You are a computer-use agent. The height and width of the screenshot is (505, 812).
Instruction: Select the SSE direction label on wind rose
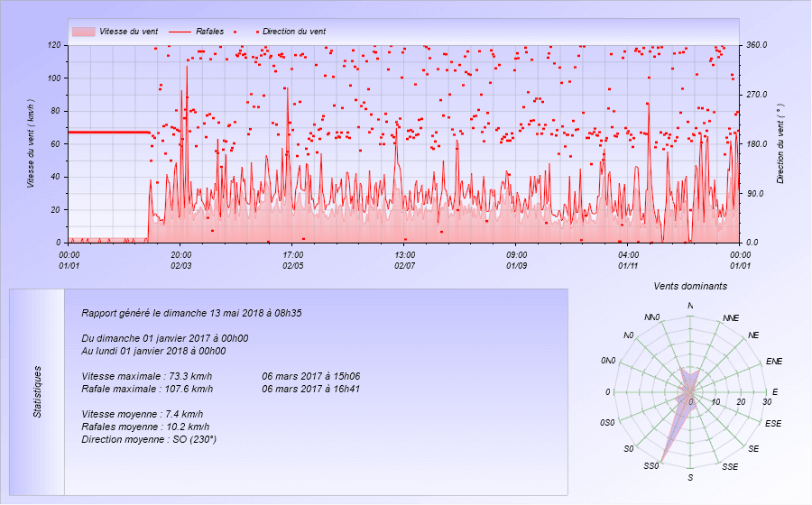pos(730,466)
